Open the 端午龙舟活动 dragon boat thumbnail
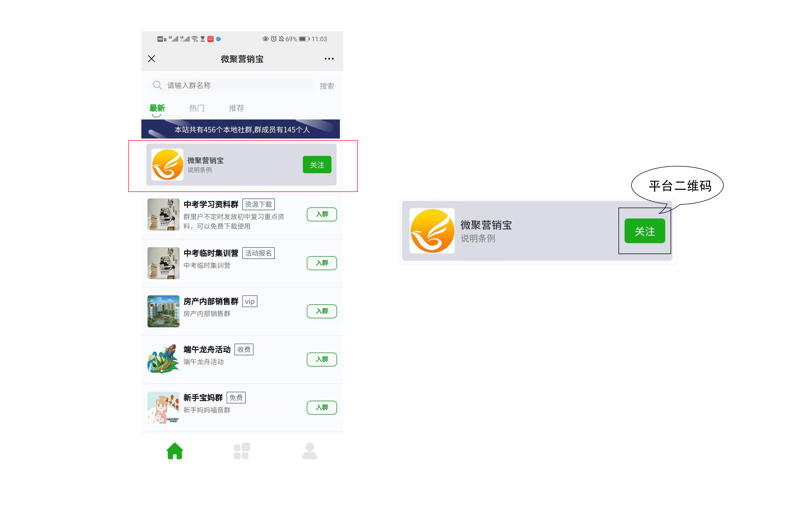This screenshot has height=532, width=797. 164,359
